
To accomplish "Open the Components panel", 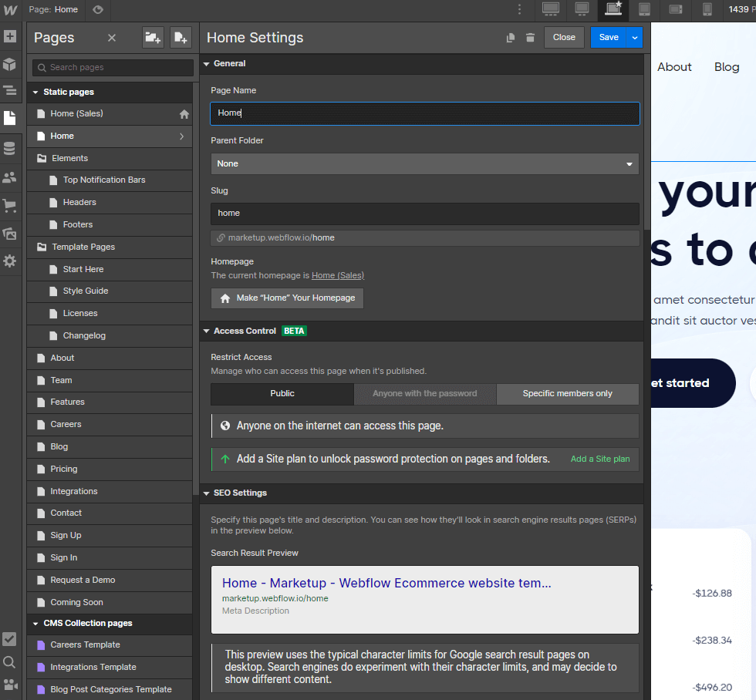I will (11, 65).
